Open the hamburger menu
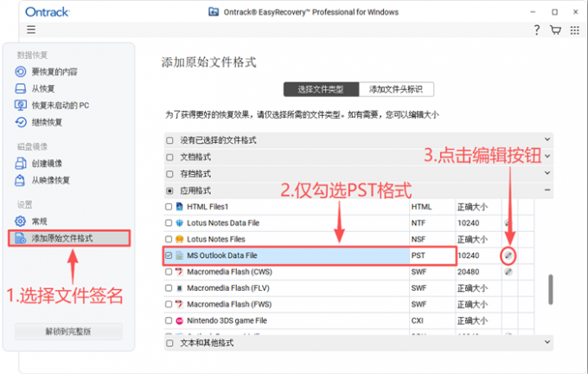Screen dimensions: 588x374 click(x=31, y=29)
